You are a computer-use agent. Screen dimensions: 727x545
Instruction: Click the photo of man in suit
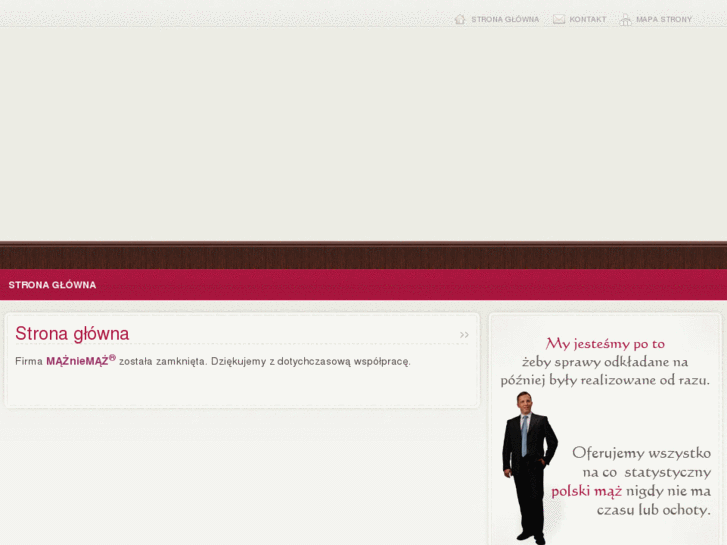click(x=529, y=468)
